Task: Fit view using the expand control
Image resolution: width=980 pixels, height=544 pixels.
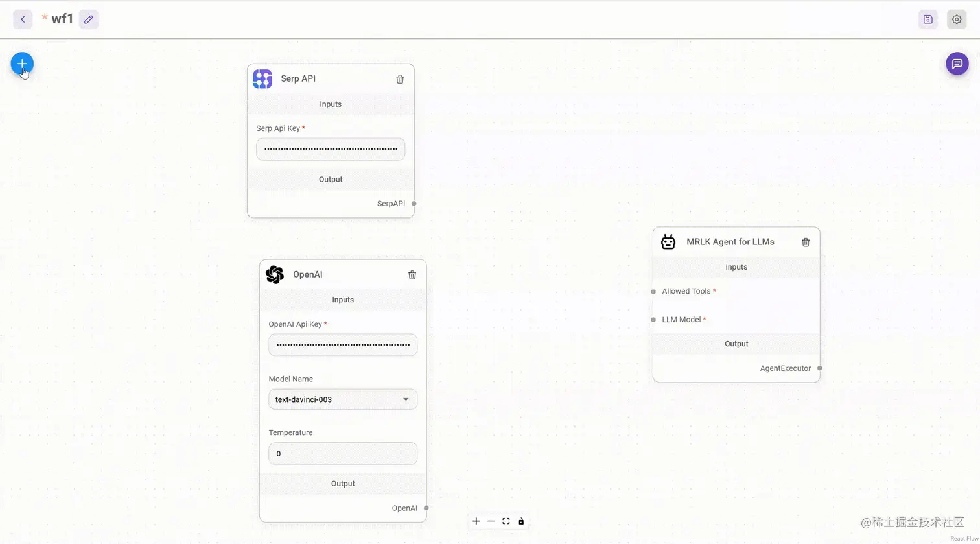Action: pos(506,521)
